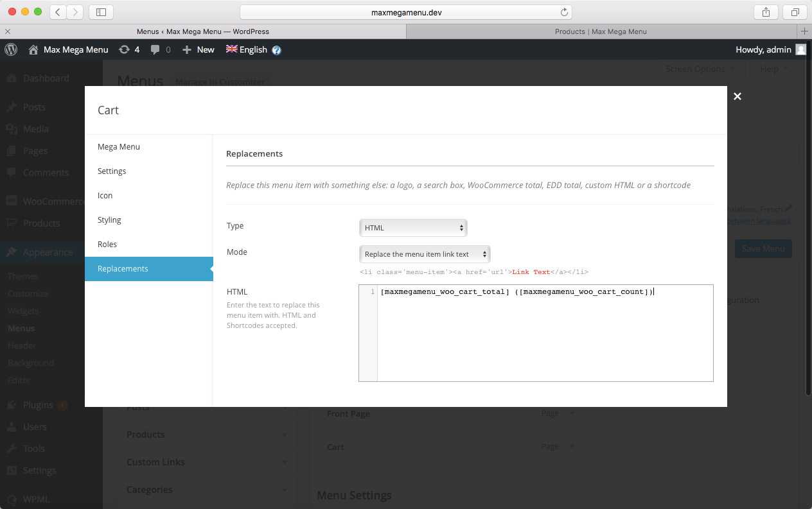Go back with Safari's back arrow

pyautogui.click(x=58, y=12)
